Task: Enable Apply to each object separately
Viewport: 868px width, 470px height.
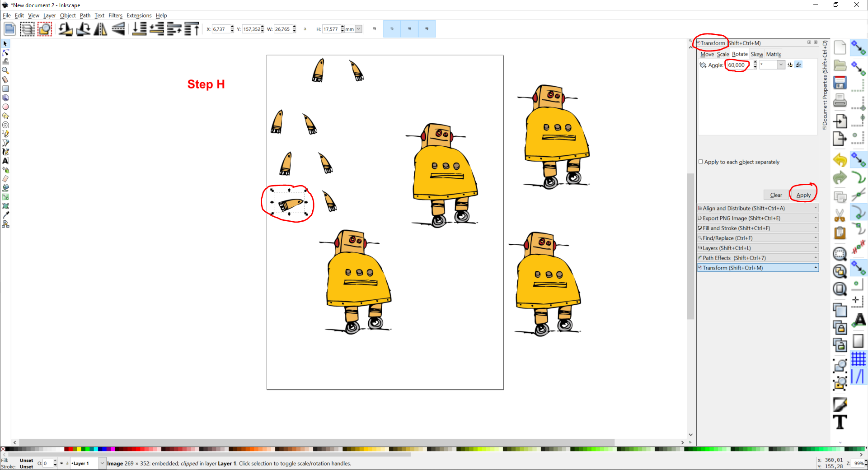Action: (x=701, y=162)
